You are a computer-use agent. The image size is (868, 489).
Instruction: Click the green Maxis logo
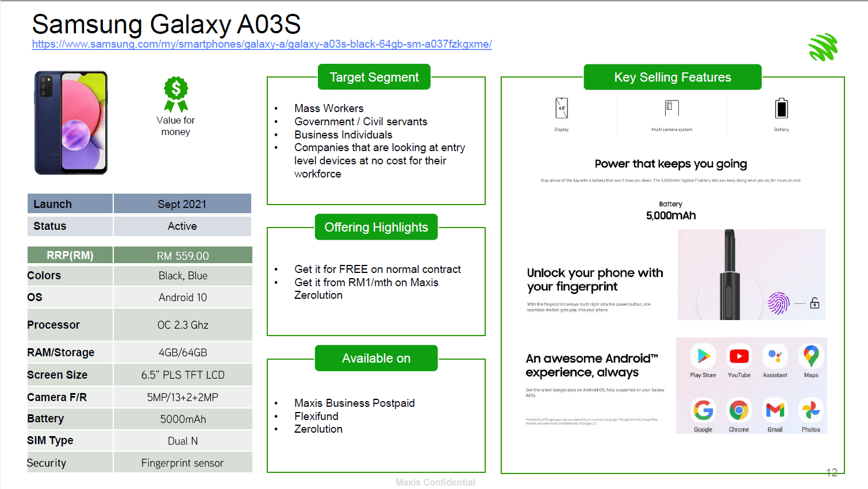823,47
